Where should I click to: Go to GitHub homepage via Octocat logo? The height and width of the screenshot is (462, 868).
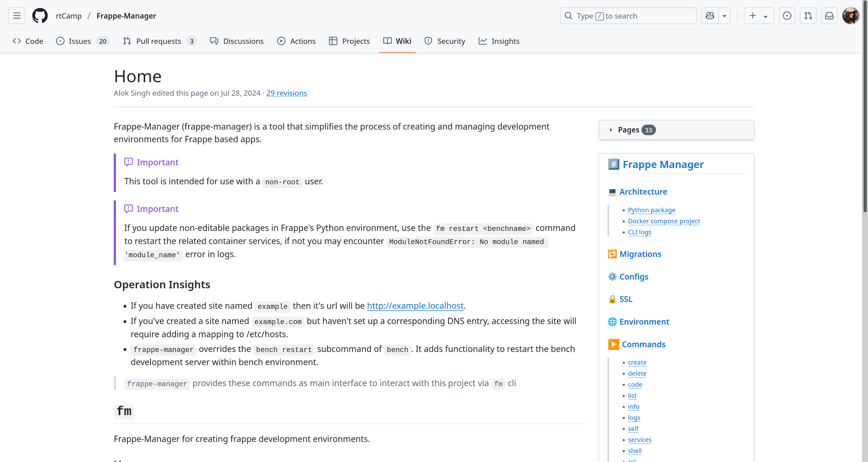point(40,16)
